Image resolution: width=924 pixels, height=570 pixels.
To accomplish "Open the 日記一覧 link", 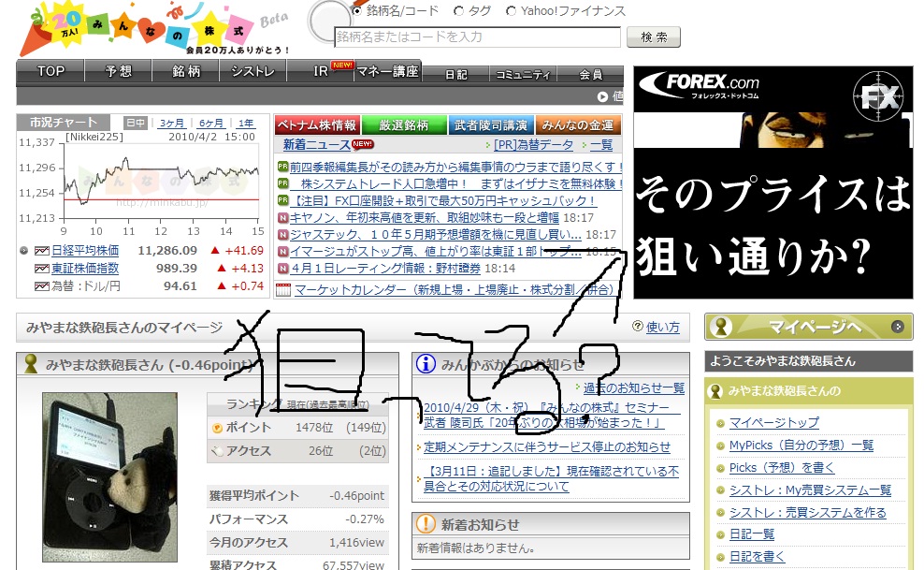I will pos(751,534).
